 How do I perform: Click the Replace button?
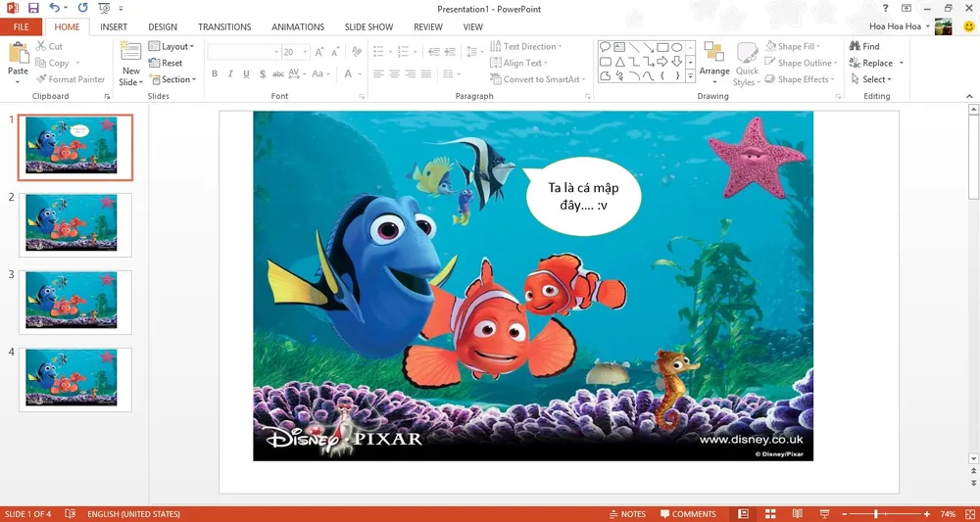[x=871, y=63]
